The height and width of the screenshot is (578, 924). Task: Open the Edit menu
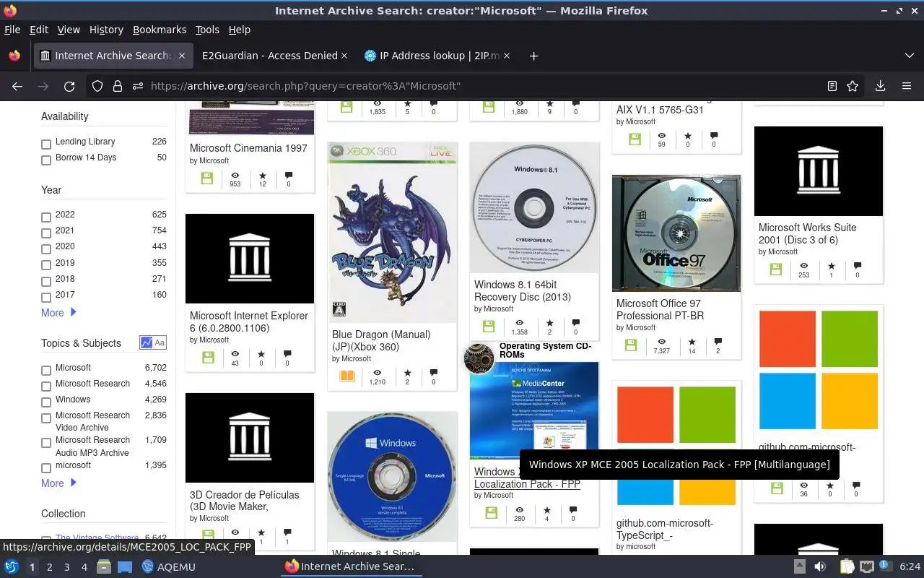[x=39, y=30]
